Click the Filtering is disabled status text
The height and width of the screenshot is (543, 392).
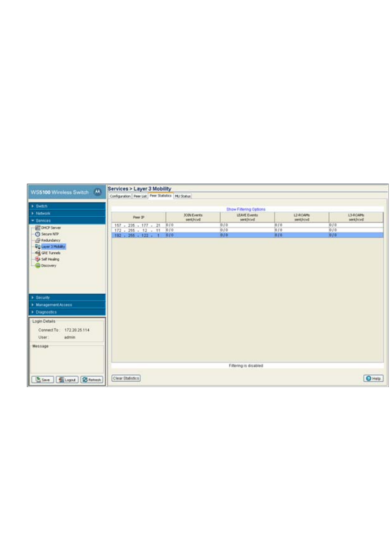tap(246, 366)
